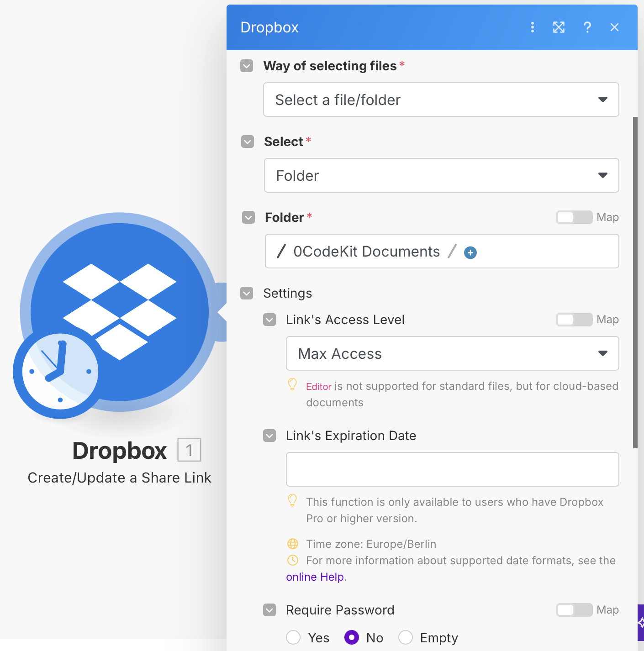Screen dimensions: 644x651
Task: Select Yes for Require Password
Action: [293, 637]
